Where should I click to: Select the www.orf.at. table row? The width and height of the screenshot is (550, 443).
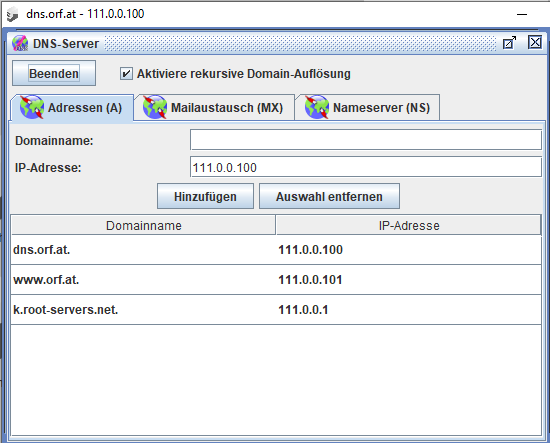(x=276, y=280)
